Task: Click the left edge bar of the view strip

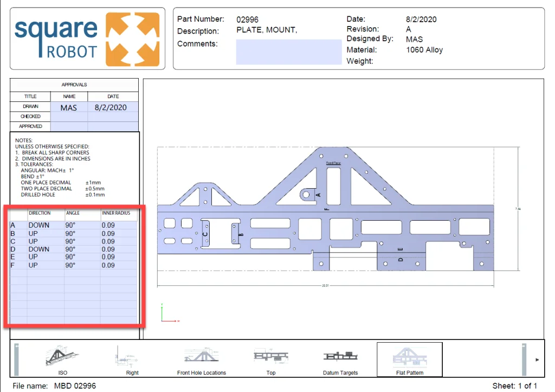Action: coord(16,359)
